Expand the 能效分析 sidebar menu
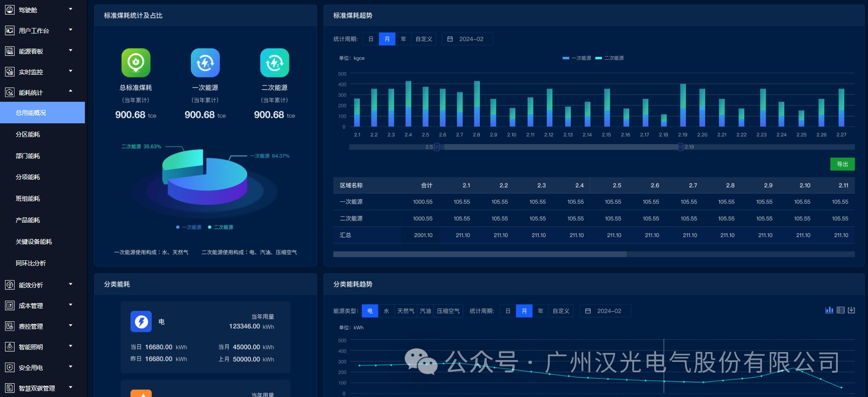This screenshot has width=868, height=397. 71,285
